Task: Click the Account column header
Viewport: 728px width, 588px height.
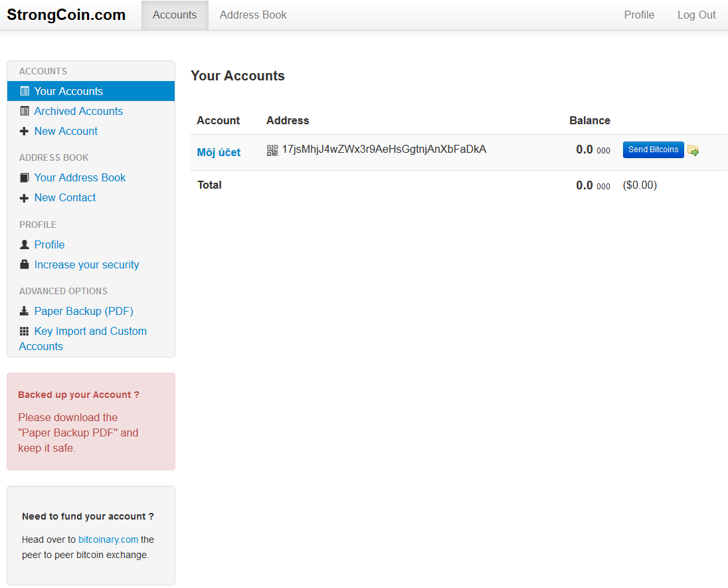Action: (x=219, y=120)
